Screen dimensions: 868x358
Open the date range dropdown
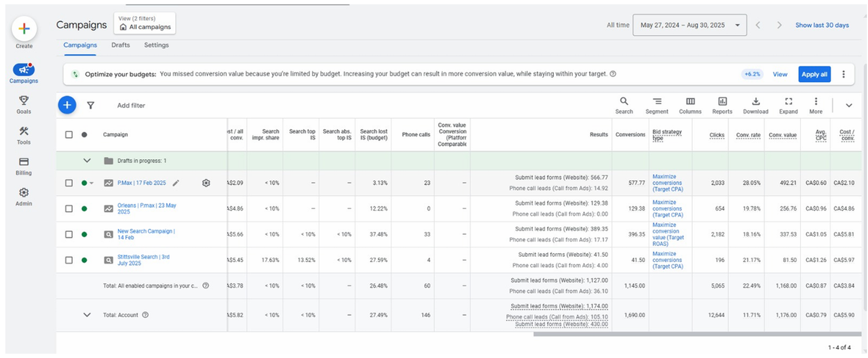coord(690,25)
